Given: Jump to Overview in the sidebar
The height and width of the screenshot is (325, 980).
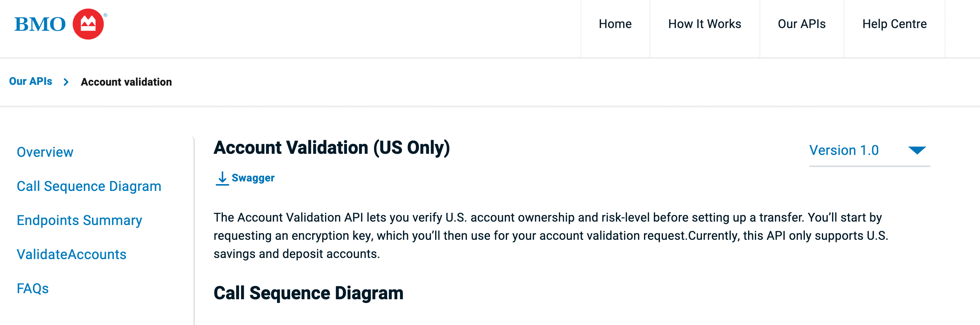Looking at the screenshot, I should pos(45,152).
